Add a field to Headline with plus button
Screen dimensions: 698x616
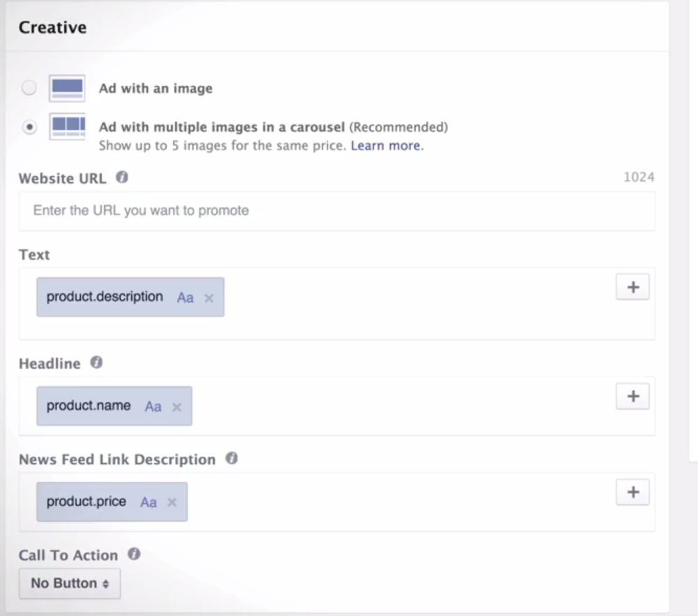tap(632, 396)
